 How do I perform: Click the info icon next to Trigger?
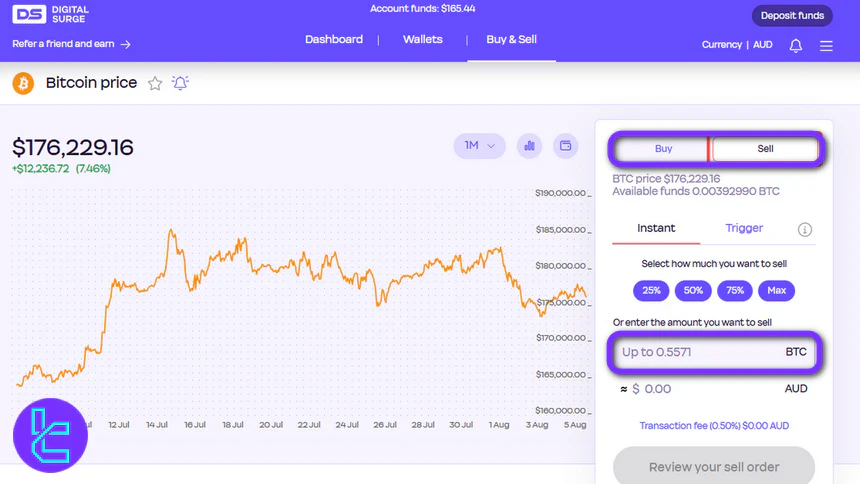pyautogui.click(x=805, y=229)
